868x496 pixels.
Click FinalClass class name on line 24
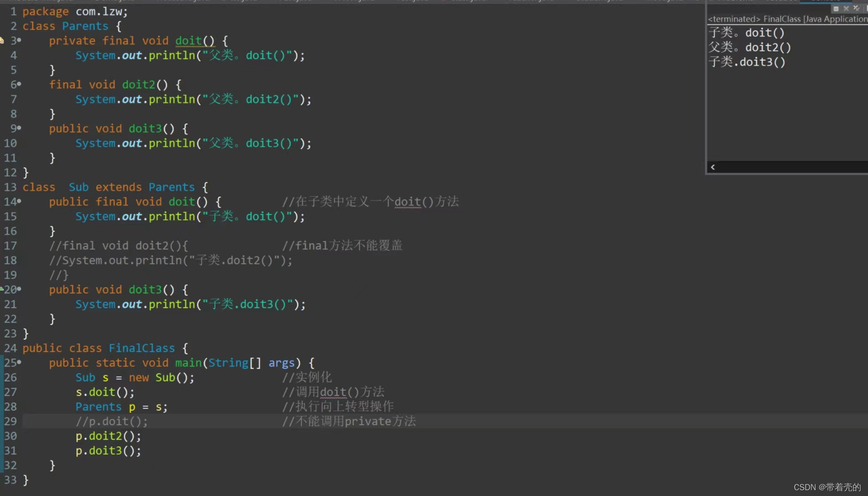[141, 348]
